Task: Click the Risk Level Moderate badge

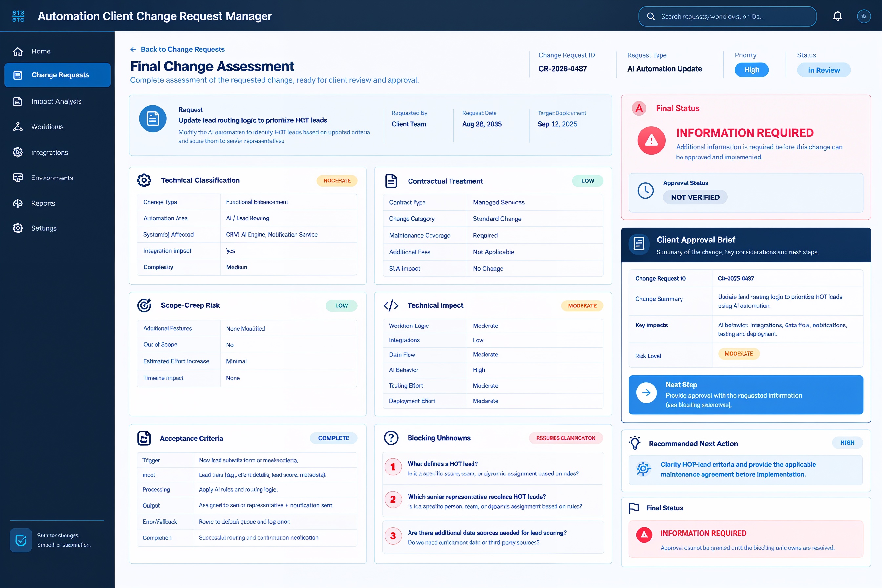Action: tap(739, 354)
